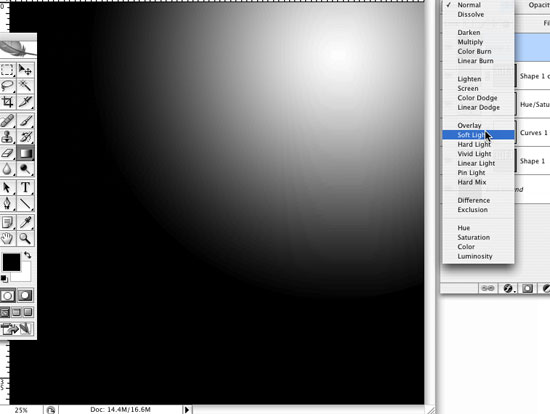The height and width of the screenshot is (414, 550).
Task: Choose Color Burn blend mode
Action: coord(478,51)
